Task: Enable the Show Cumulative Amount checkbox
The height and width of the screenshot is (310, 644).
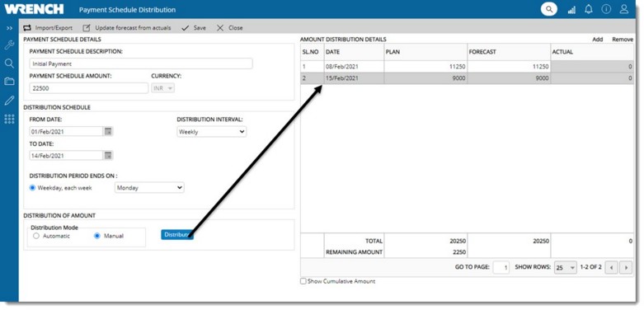Action: 303,282
